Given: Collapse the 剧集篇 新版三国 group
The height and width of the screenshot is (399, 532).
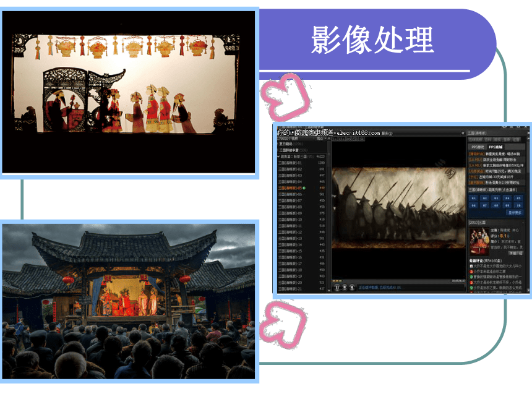Looking at the screenshot, I should 279,157.
